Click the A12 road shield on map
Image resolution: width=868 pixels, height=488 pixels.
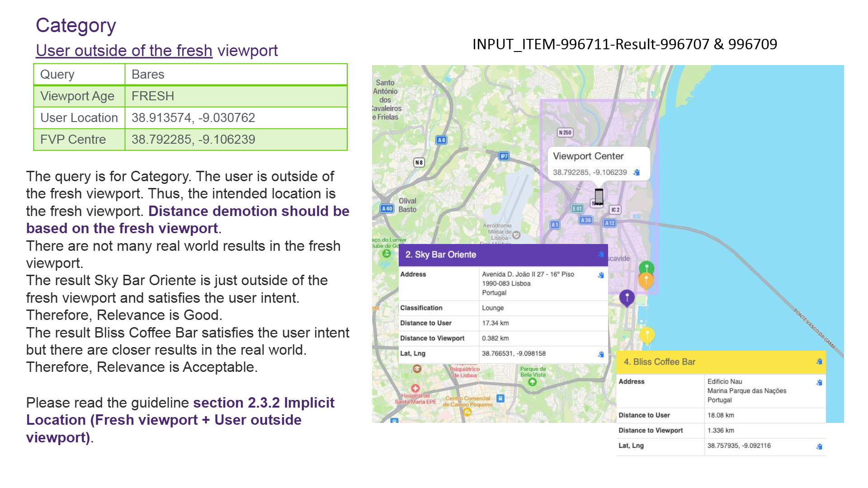point(610,223)
